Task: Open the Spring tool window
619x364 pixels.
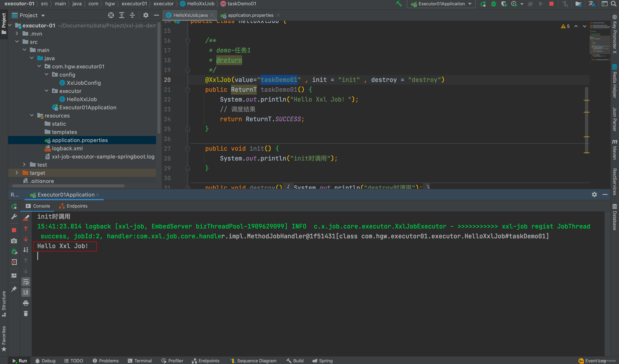Action: (x=322, y=361)
